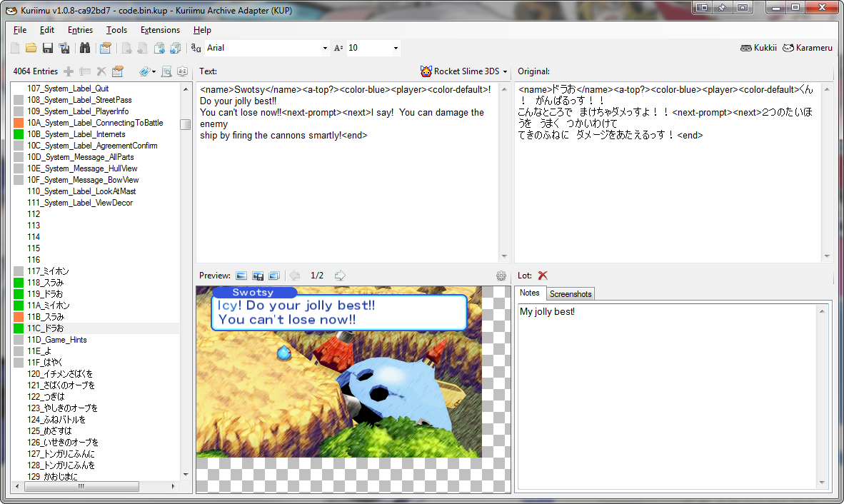The height and width of the screenshot is (504, 844).
Task: Toggle the first preview image mode icon
Action: [241, 276]
